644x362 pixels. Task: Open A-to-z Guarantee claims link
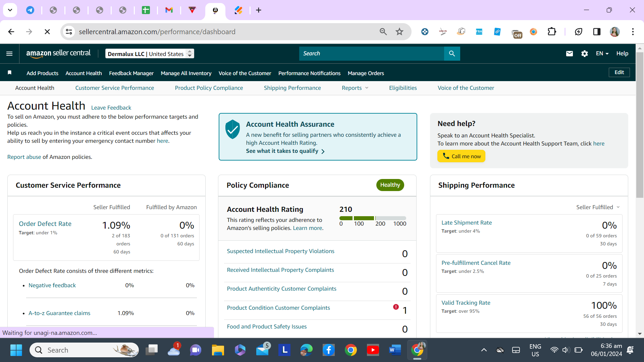click(59, 313)
